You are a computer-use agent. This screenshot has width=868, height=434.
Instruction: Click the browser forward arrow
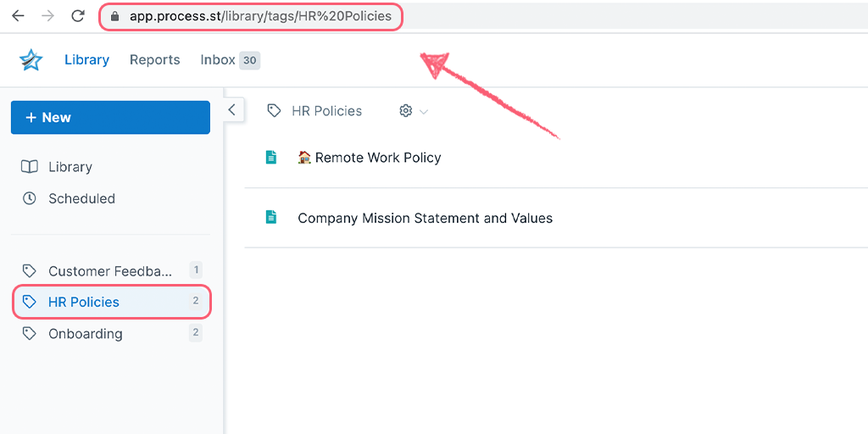(48, 16)
